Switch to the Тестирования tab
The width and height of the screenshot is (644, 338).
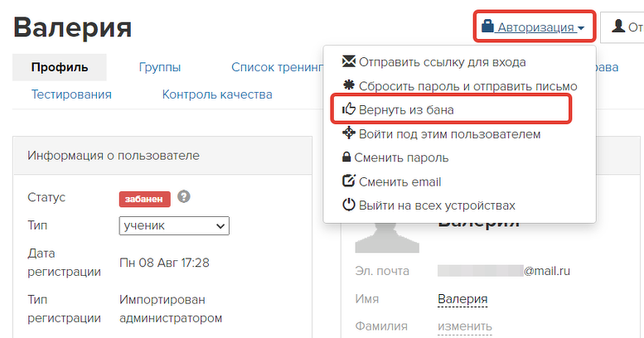click(71, 94)
